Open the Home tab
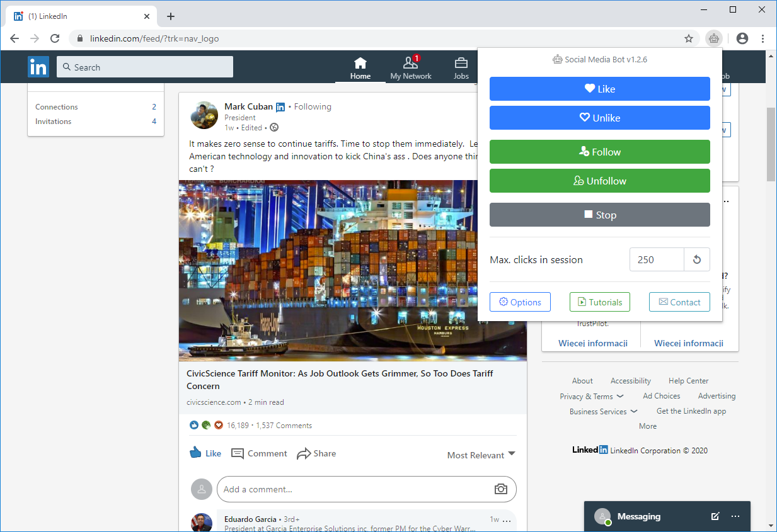 pos(360,68)
